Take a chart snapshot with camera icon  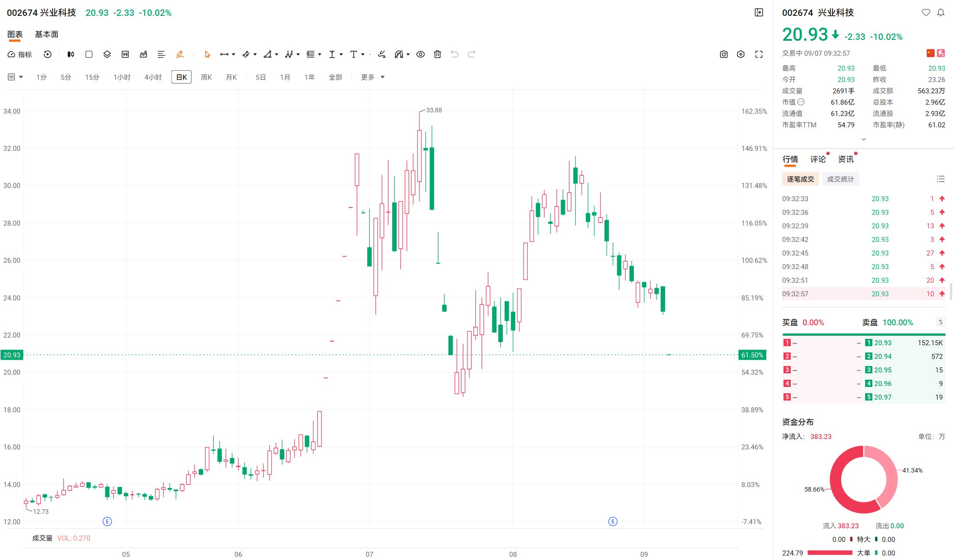(724, 54)
